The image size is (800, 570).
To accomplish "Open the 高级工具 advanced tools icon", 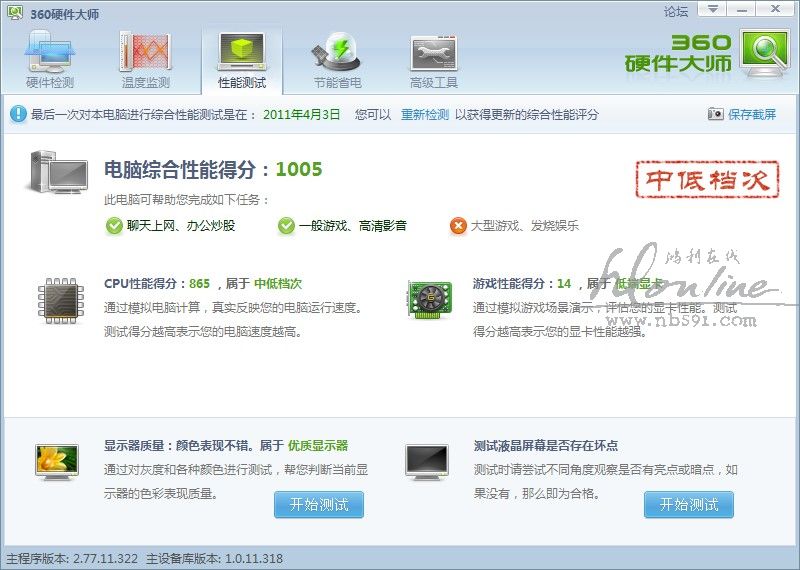I will pos(434,53).
